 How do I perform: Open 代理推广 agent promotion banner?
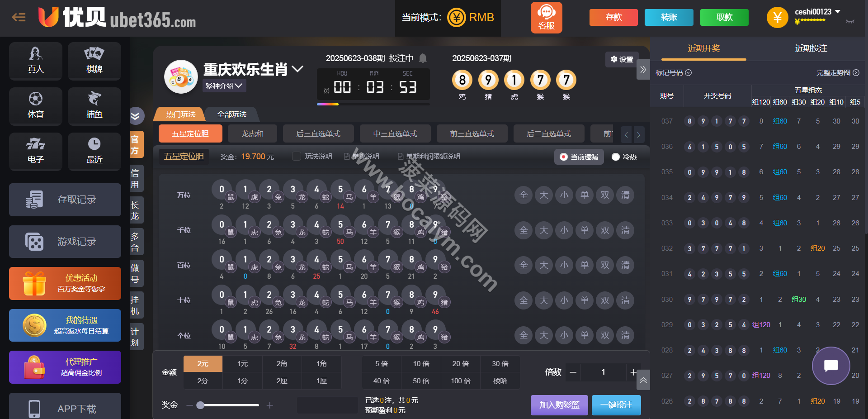pos(65,367)
